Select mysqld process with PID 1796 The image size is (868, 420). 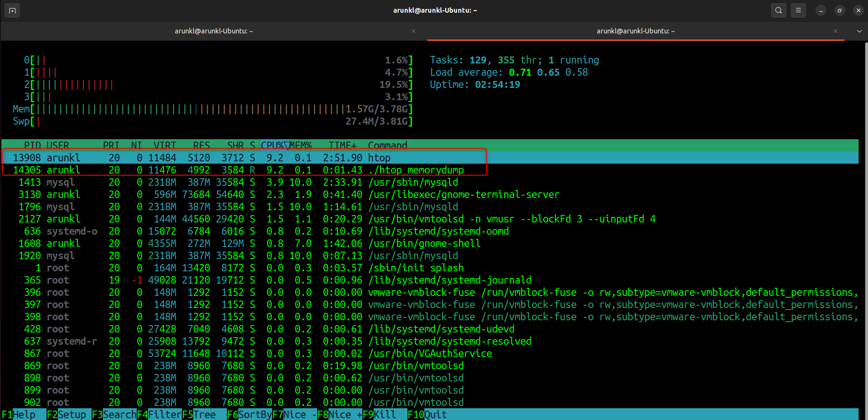[430, 206]
